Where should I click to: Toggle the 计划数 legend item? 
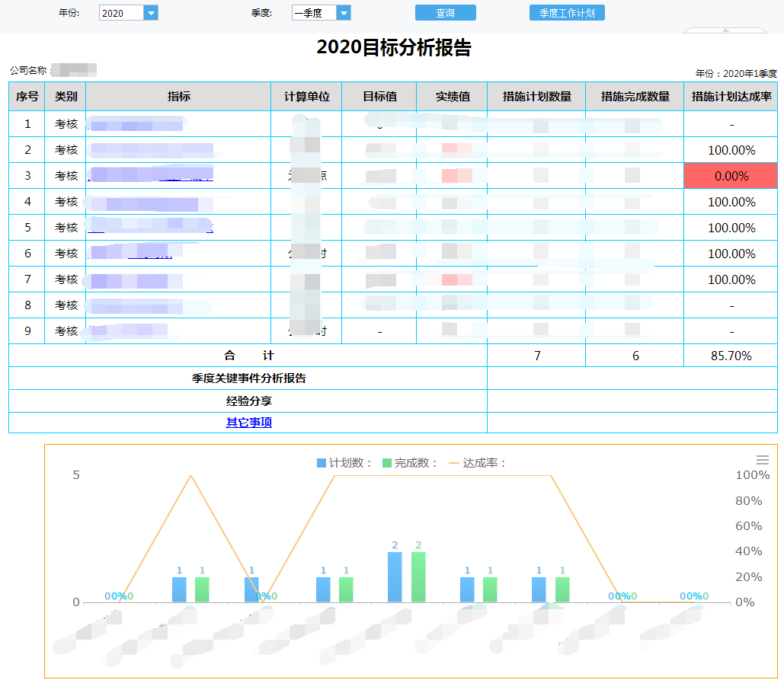click(344, 463)
